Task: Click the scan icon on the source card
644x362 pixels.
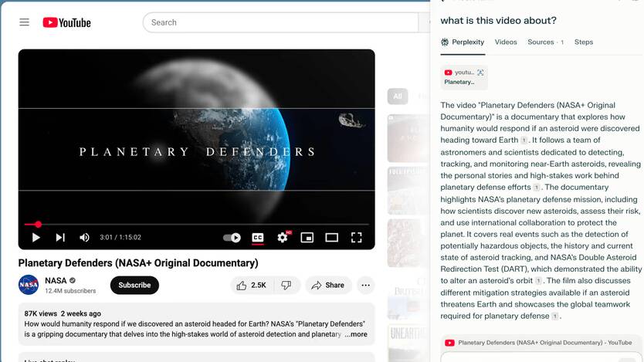Action: pyautogui.click(x=480, y=73)
